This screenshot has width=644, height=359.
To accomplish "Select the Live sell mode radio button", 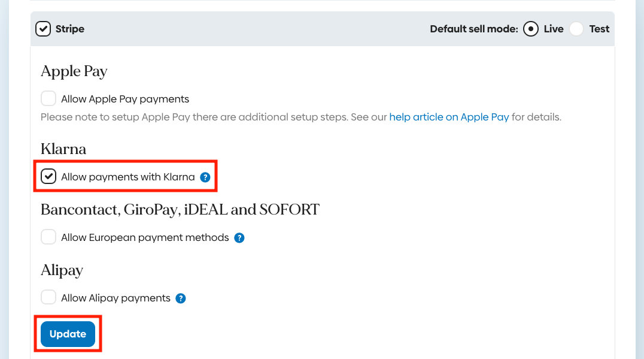I will click(531, 29).
